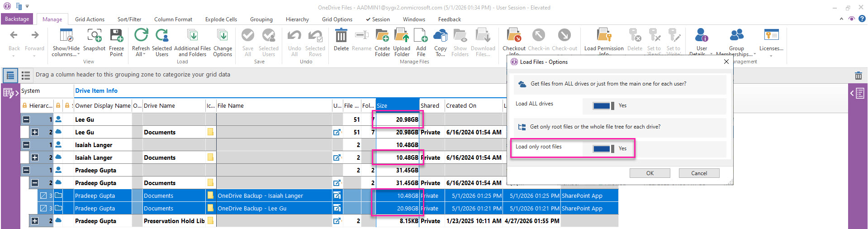Switch to Grid Actions tab
Screen dimensions: 868x229
(x=90, y=19)
